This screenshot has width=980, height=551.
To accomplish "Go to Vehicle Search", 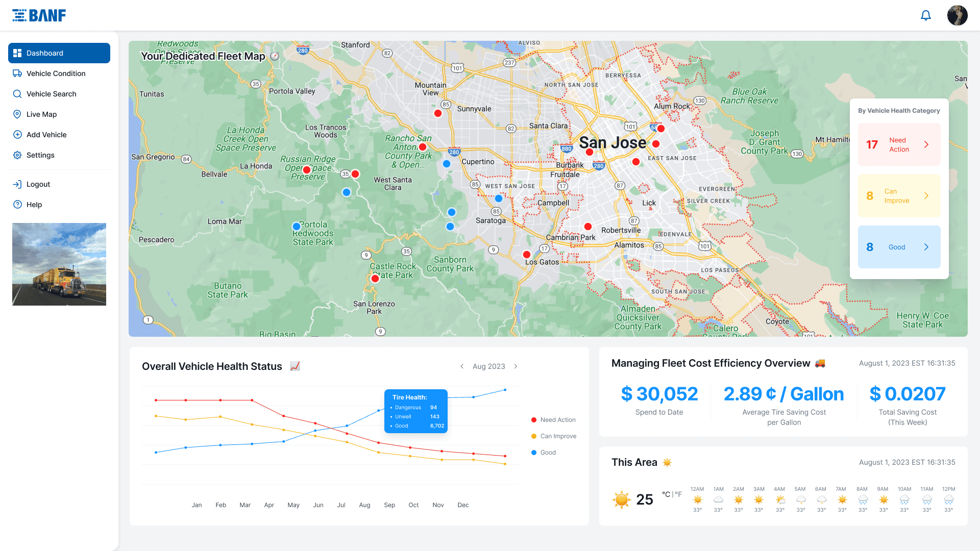I will (59, 94).
